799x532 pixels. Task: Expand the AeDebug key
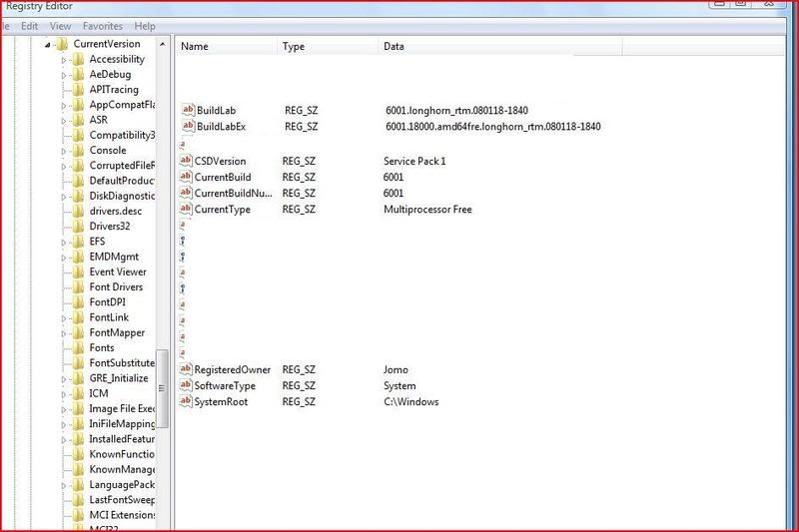pos(64,75)
